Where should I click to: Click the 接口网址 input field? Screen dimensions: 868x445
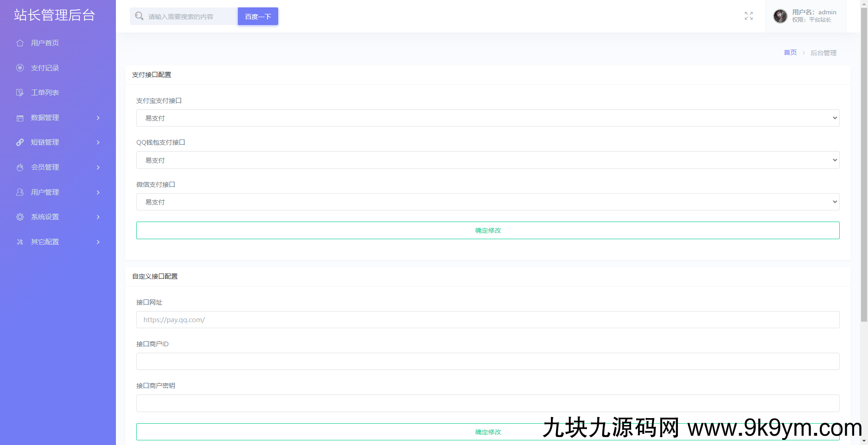pyautogui.click(x=487, y=319)
